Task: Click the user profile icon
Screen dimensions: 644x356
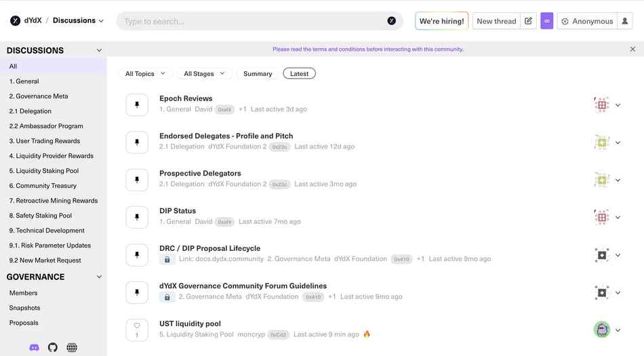Action: click(x=625, y=21)
